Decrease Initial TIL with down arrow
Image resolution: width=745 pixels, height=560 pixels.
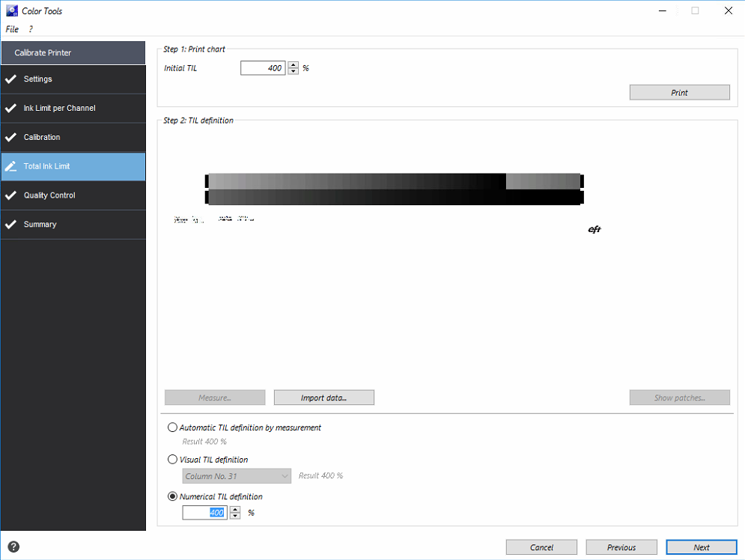tap(294, 71)
